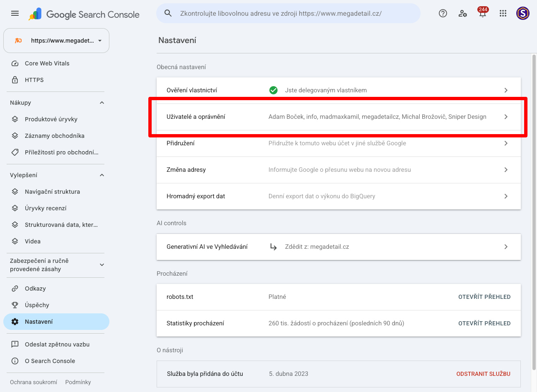This screenshot has height=392, width=537.
Task: Click the Úryvky recenzí layers icon
Action: click(x=15, y=208)
